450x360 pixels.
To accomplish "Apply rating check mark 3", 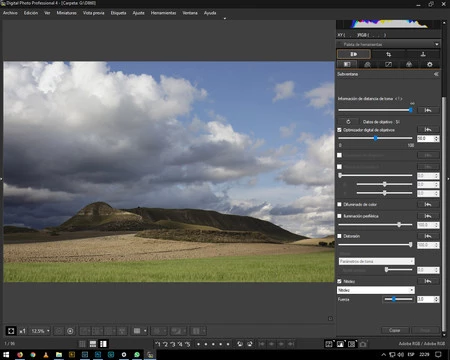I will tap(172, 344).
